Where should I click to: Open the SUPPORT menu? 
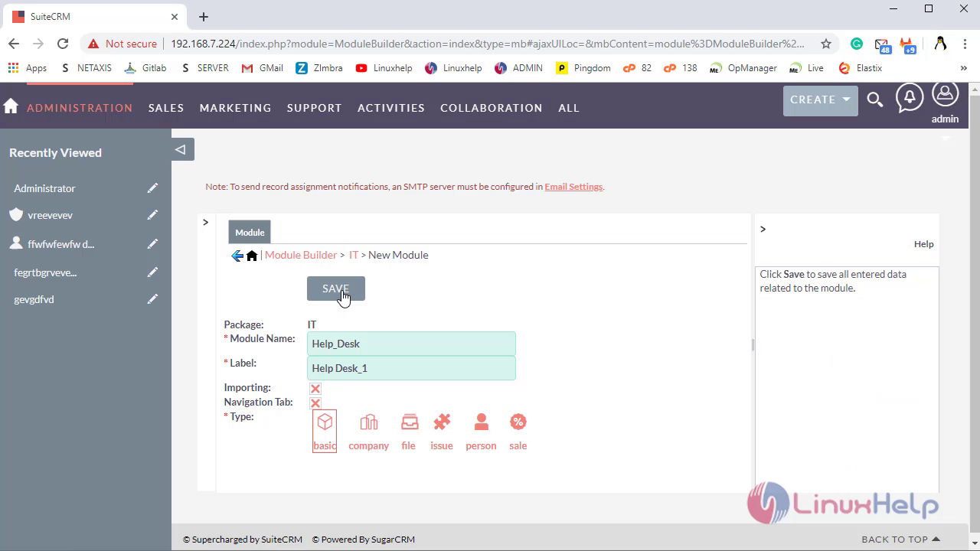tap(315, 108)
